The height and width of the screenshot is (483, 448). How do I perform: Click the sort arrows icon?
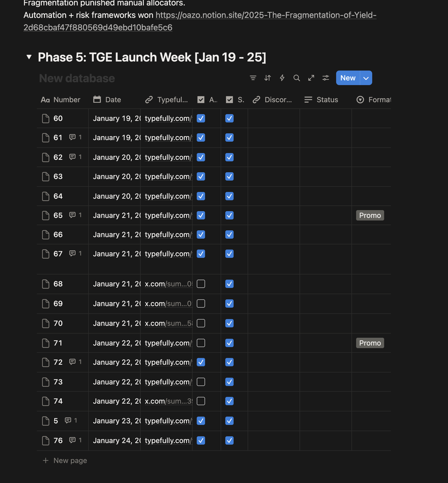coord(268,78)
